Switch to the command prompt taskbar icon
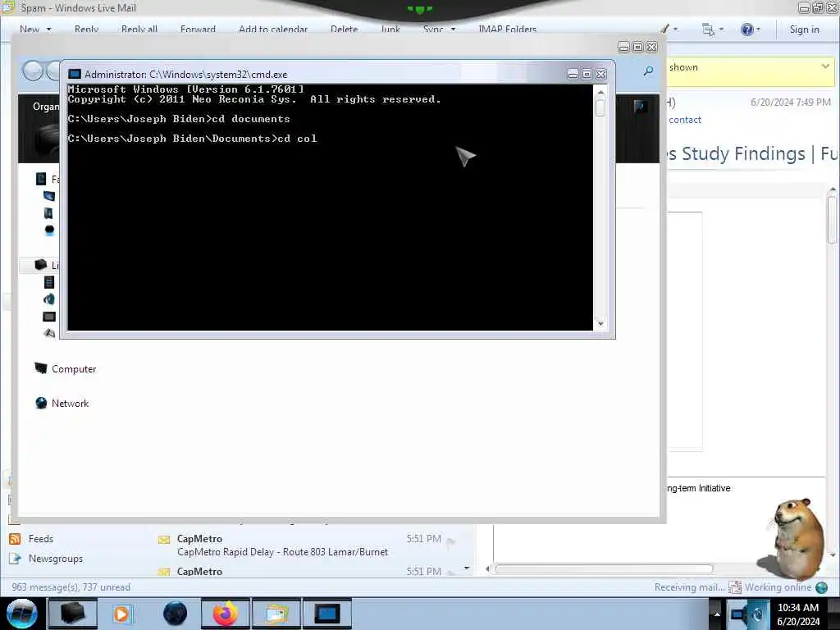Image resolution: width=840 pixels, height=630 pixels. pyautogui.click(x=326, y=614)
